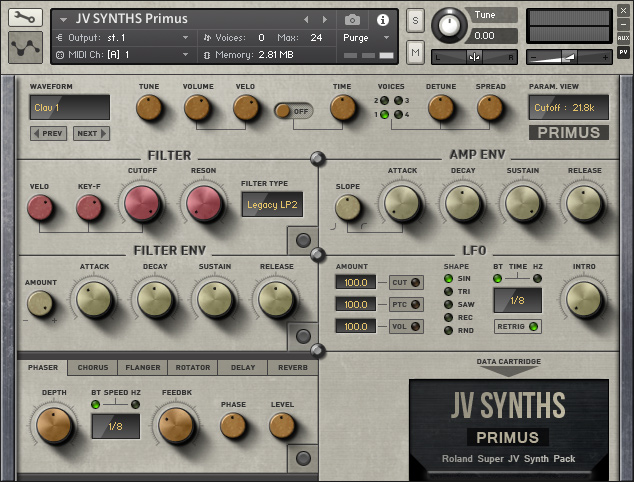Viewport: 634px width, 482px height.
Task: Click the LFO VOL amount 100.0 field
Action: click(x=355, y=326)
